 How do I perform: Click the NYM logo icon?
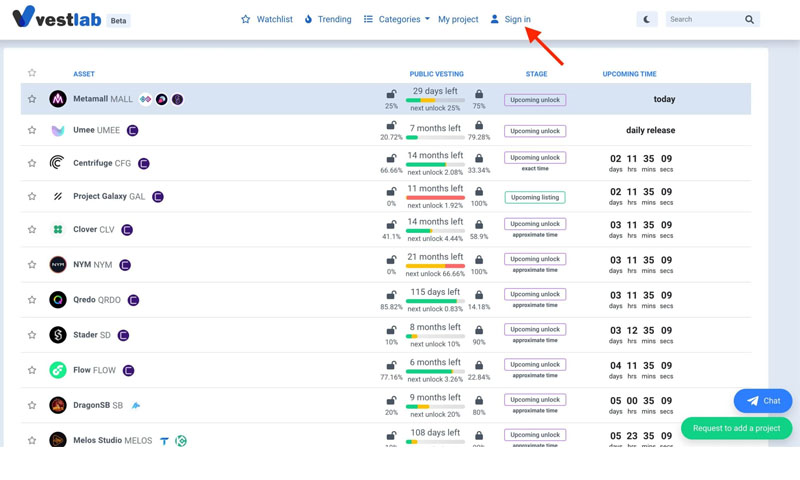pyautogui.click(x=58, y=265)
